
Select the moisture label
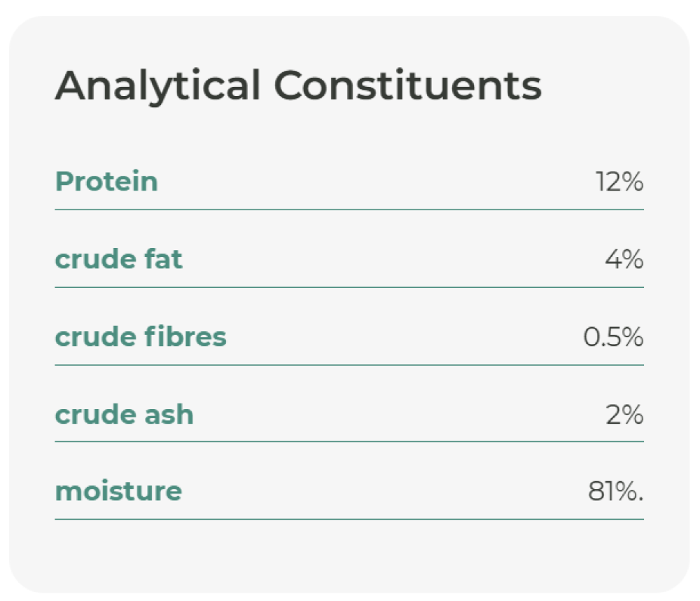[118, 491]
